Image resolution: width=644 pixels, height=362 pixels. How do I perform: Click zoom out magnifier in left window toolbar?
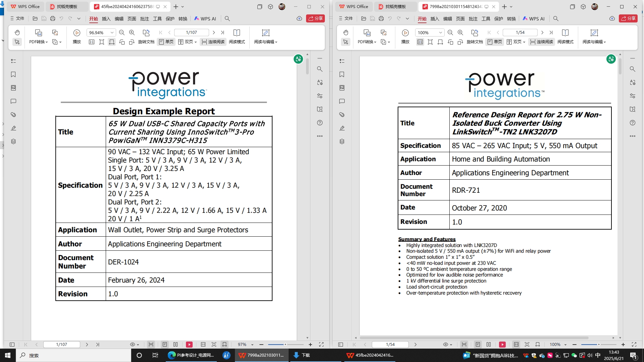pyautogui.click(x=122, y=33)
